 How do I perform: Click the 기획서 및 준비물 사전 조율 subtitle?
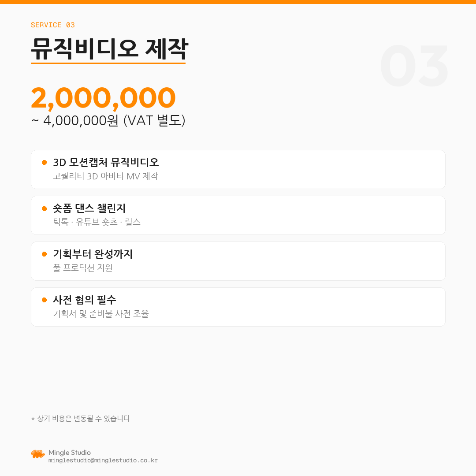(x=101, y=314)
